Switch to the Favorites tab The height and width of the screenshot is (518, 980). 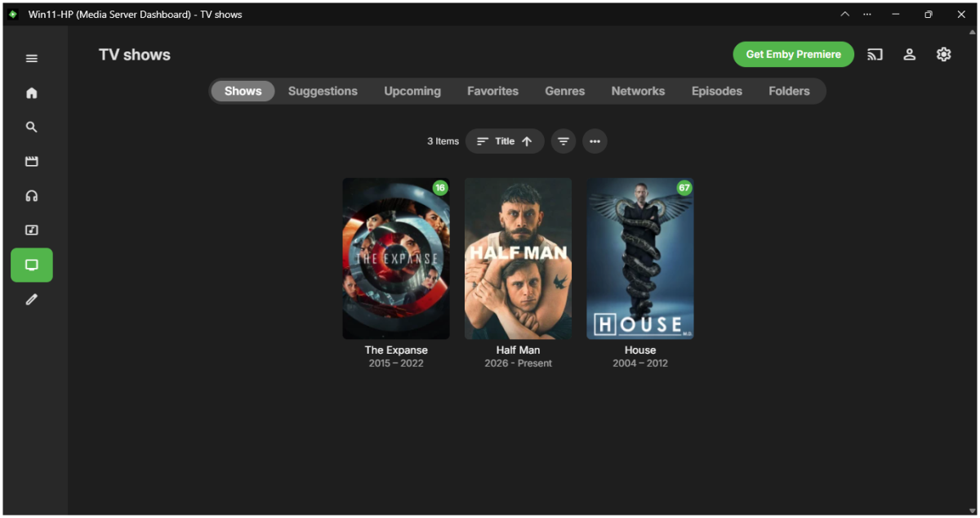492,92
